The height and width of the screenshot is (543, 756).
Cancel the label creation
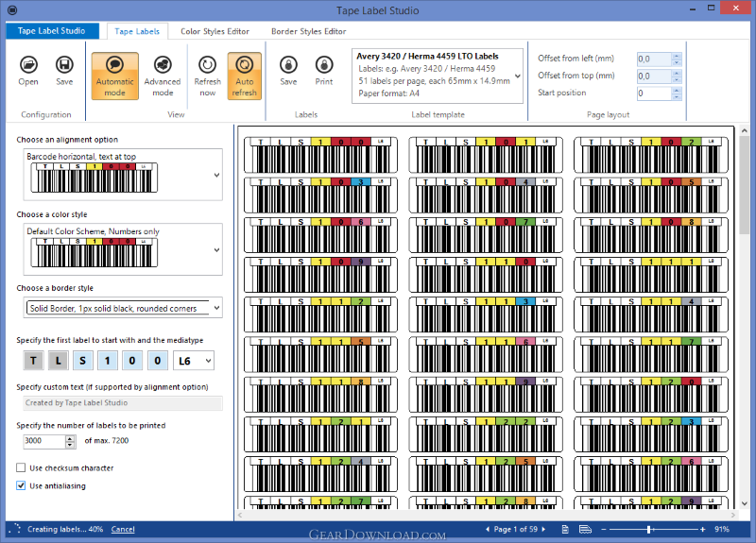click(x=123, y=529)
